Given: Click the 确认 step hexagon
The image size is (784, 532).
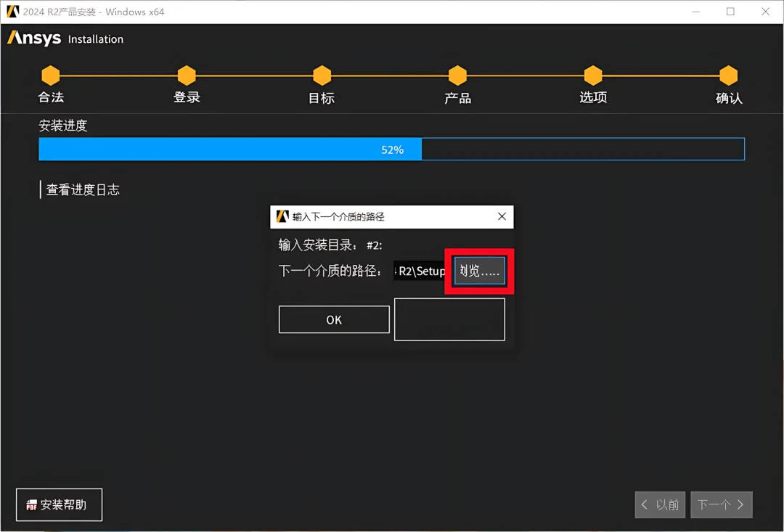Looking at the screenshot, I should [x=729, y=75].
